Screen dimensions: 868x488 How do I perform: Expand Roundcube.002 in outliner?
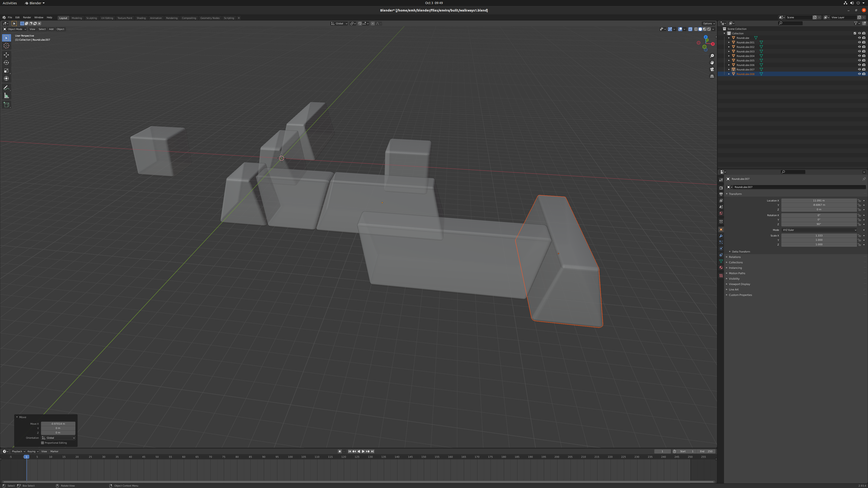point(729,47)
